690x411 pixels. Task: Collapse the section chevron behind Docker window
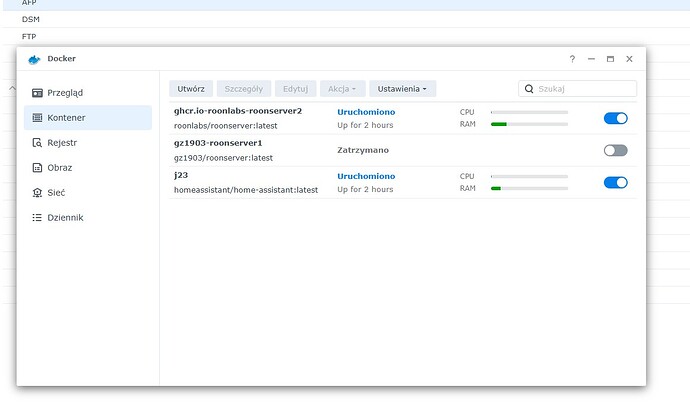pos(12,88)
